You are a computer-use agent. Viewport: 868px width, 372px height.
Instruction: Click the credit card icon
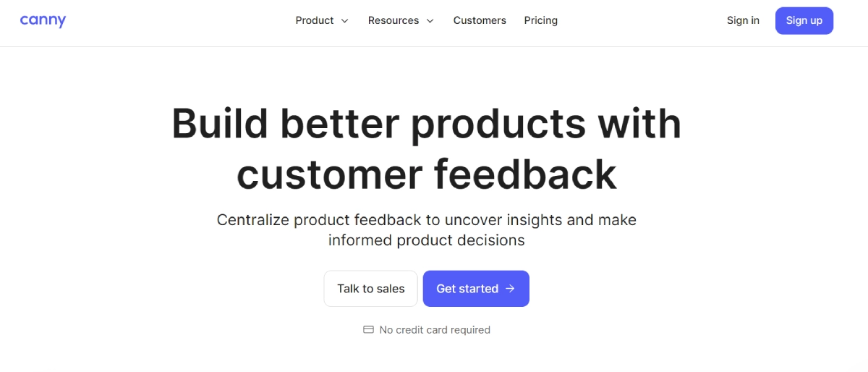pyautogui.click(x=368, y=330)
